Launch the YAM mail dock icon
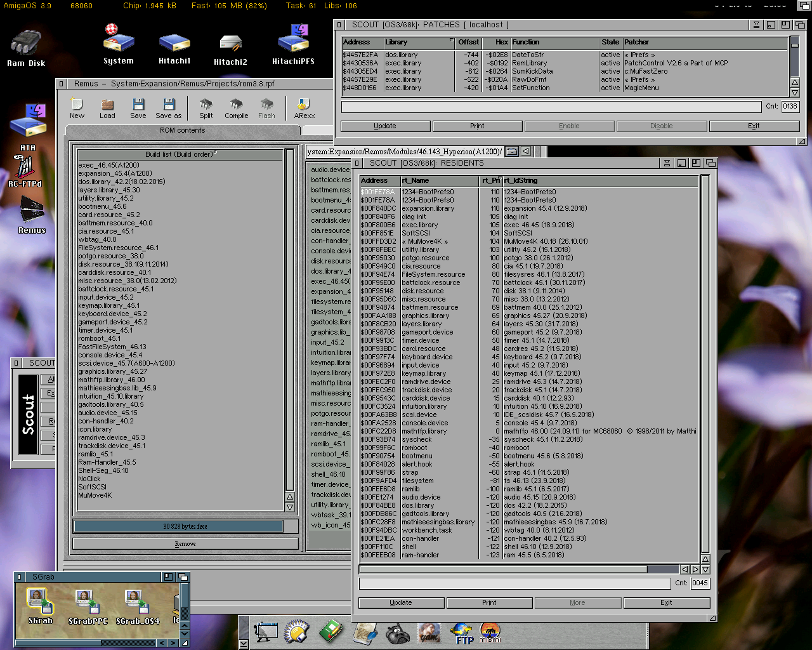The height and width of the screenshot is (650, 812). [429, 632]
